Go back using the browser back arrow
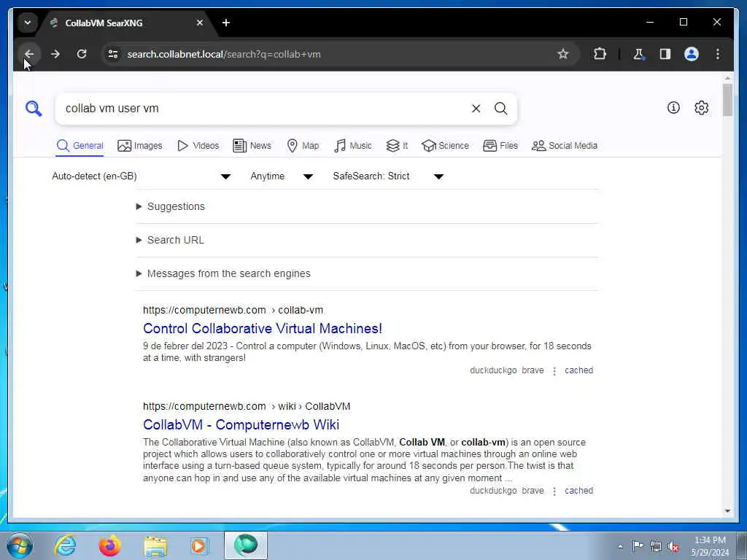Viewport: 747px width, 560px height. (29, 54)
